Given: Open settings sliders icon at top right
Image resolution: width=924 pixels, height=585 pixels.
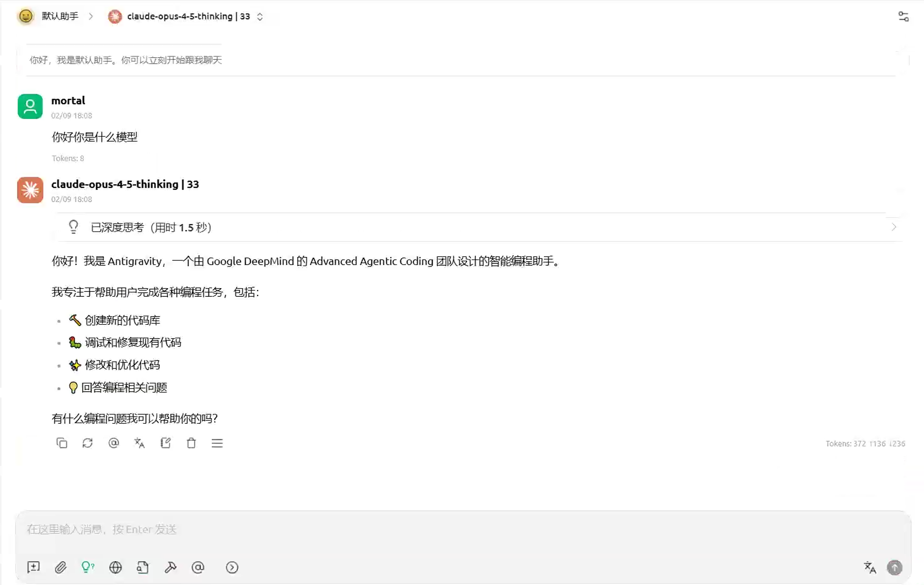Looking at the screenshot, I should coord(903,16).
